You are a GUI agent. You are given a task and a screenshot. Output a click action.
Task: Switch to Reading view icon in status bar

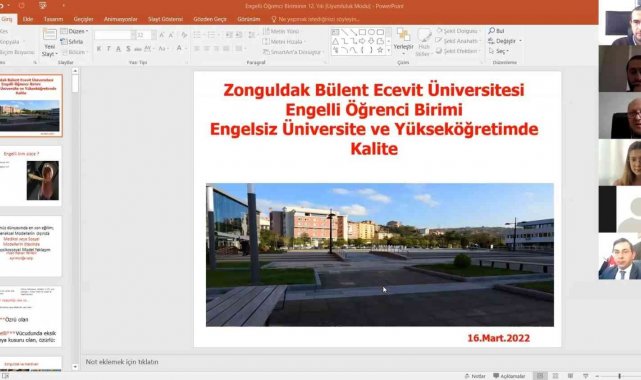(570, 376)
